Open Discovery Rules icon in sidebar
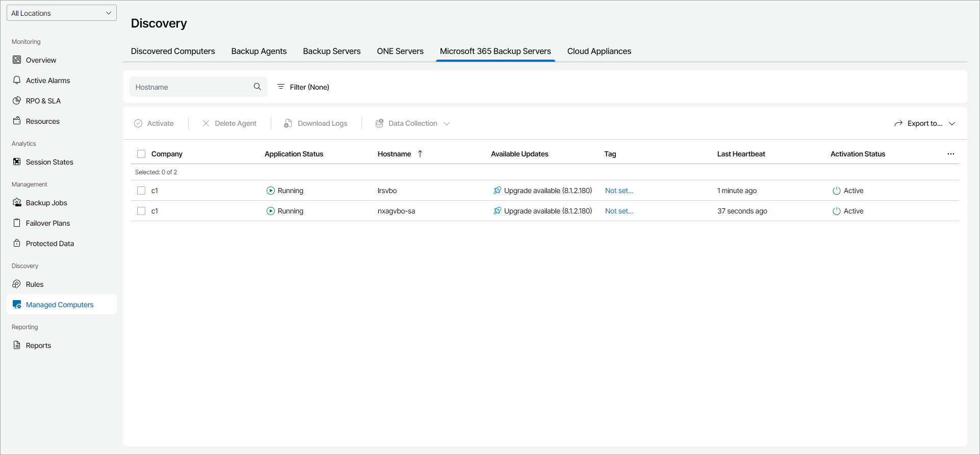The width and height of the screenshot is (980, 455). (x=17, y=284)
